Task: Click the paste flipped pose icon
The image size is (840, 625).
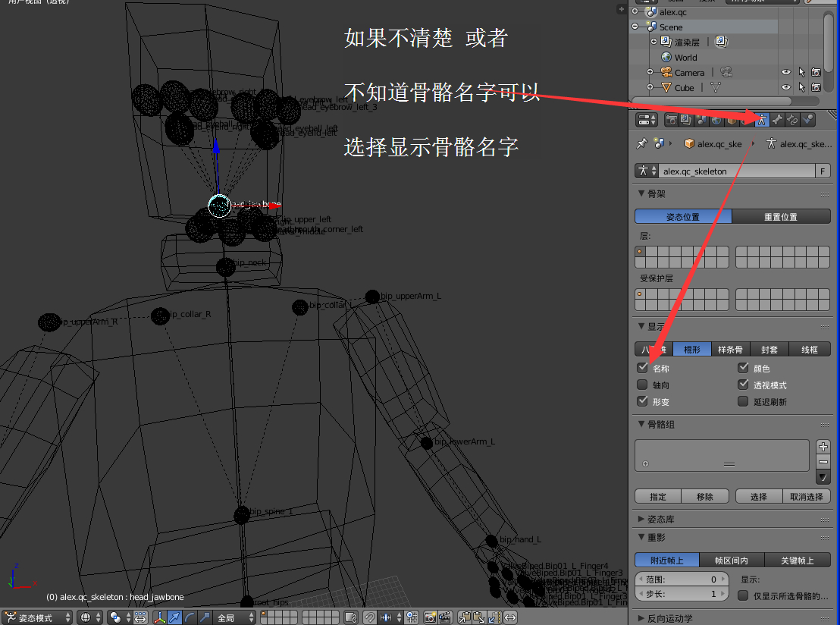Action: tap(494, 617)
